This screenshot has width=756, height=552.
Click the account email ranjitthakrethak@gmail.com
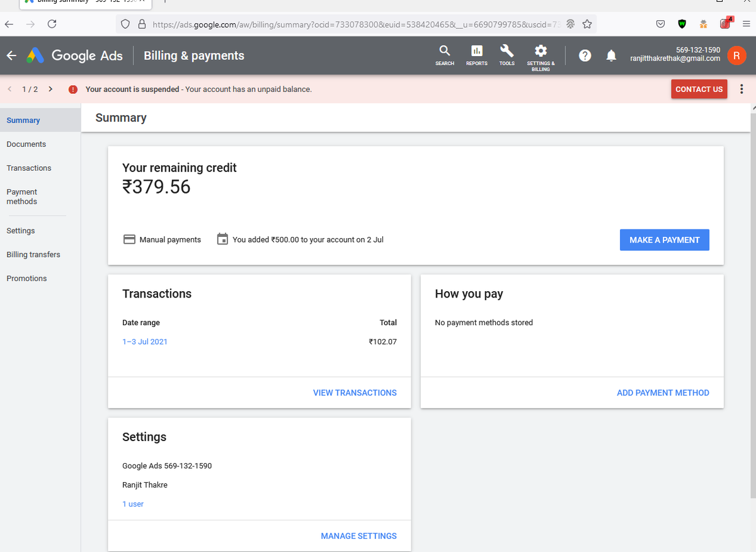click(675, 59)
